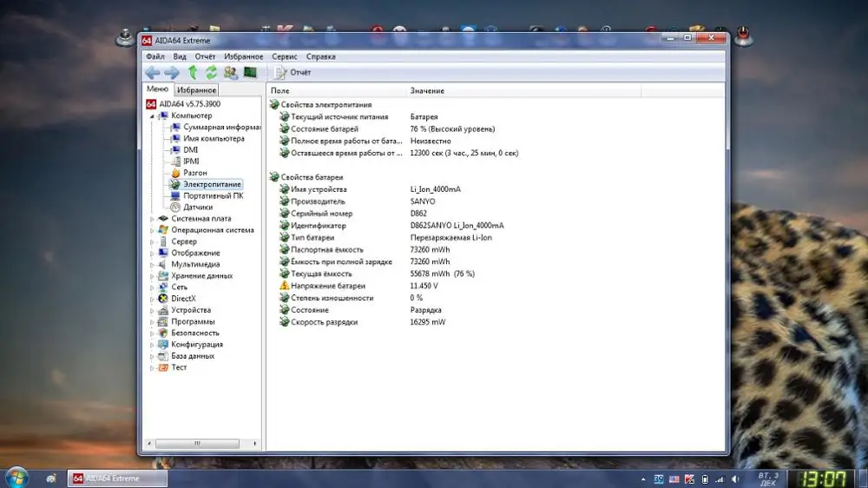Viewport: 868px width, 488px height.
Task: Click the users icon in the toolbar
Action: coord(231,73)
